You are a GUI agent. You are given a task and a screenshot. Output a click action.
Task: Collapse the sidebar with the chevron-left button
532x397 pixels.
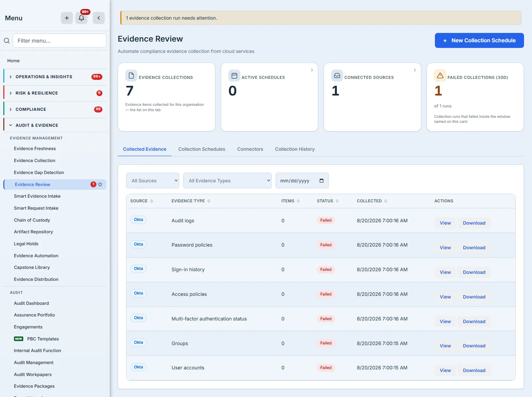click(99, 18)
